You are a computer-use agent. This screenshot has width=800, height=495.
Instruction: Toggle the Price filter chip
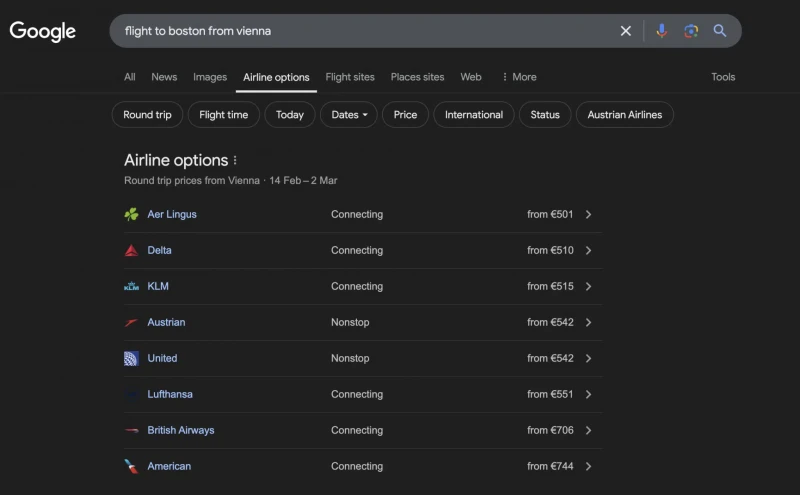[x=405, y=115]
